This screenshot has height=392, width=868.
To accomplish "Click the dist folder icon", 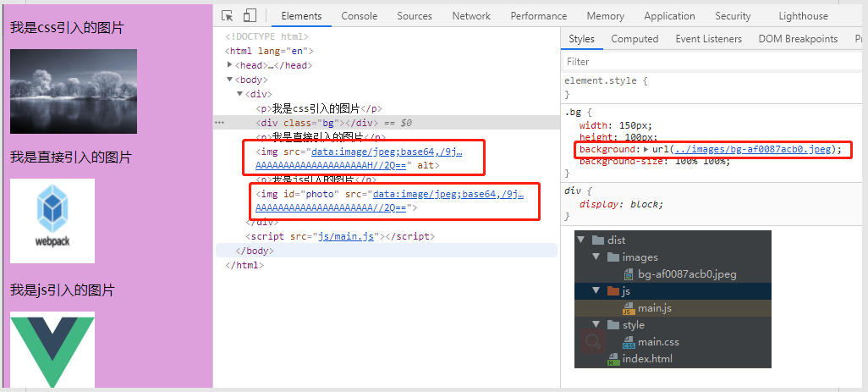I will [x=596, y=240].
